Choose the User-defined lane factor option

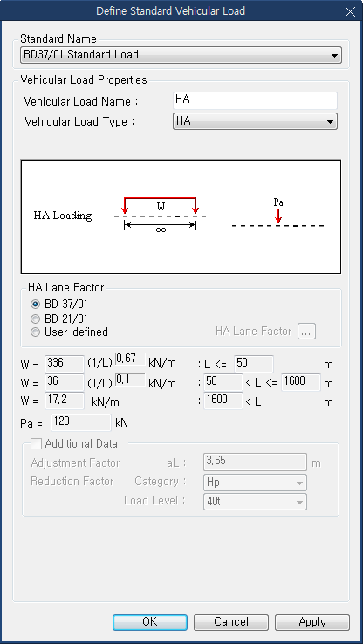[x=35, y=332]
